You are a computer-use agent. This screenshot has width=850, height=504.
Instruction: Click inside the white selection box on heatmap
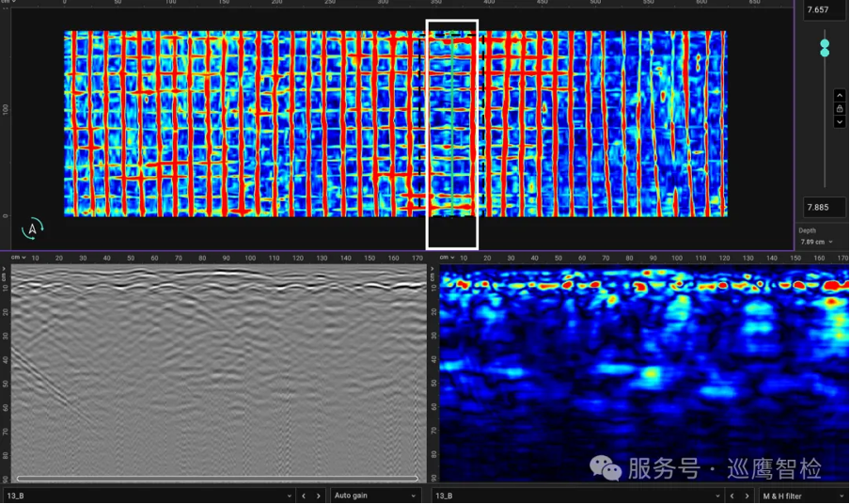tap(452, 132)
